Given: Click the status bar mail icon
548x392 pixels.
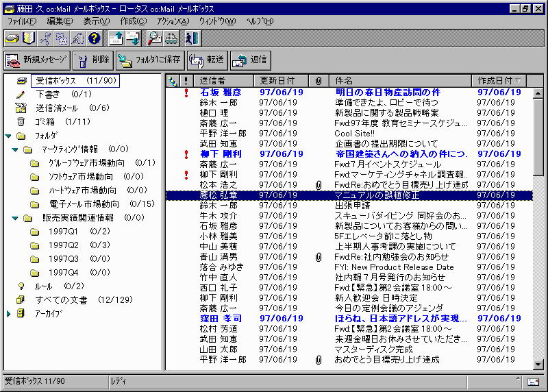Looking at the screenshot, I should [534, 382].
